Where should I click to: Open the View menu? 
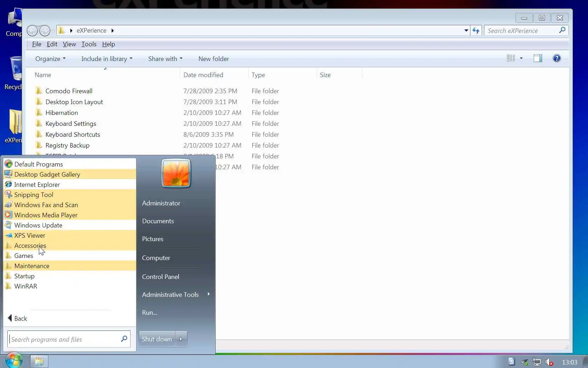pyautogui.click(x=69, y=44)
